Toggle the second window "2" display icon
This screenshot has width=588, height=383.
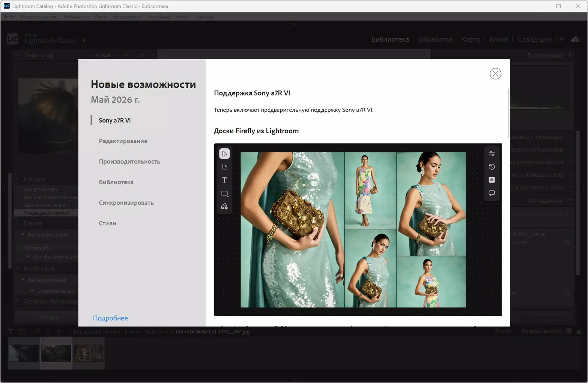coord(22,331)
